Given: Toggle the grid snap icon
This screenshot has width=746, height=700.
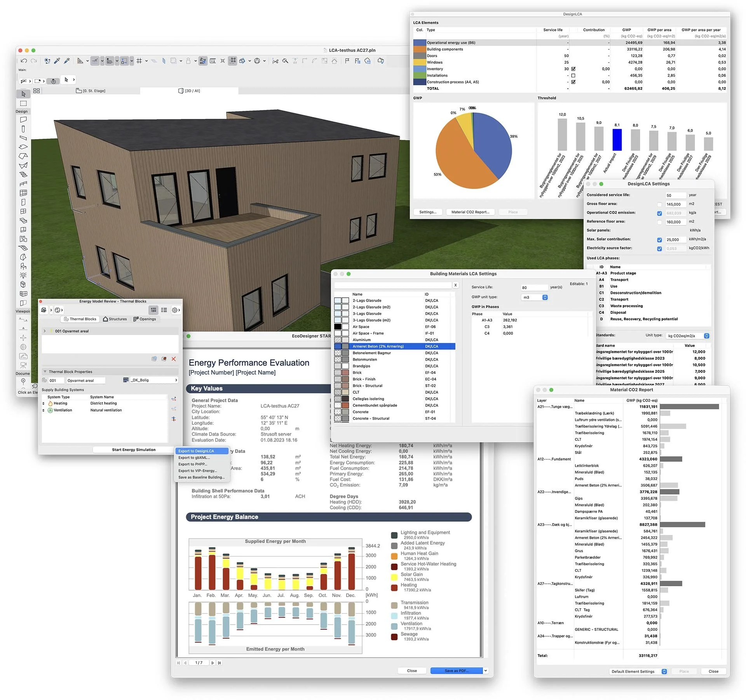Looking at the screenshot, I should point(139,61).
